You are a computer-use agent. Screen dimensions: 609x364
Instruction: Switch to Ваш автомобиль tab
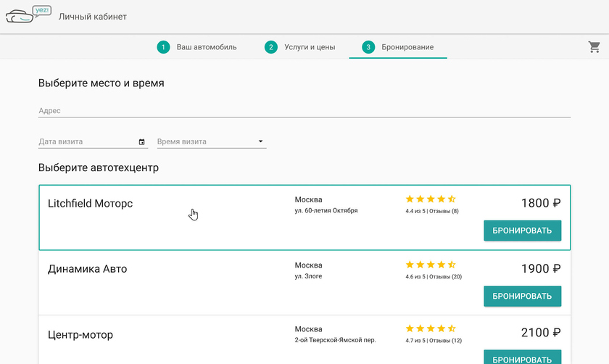coord(207,47)
